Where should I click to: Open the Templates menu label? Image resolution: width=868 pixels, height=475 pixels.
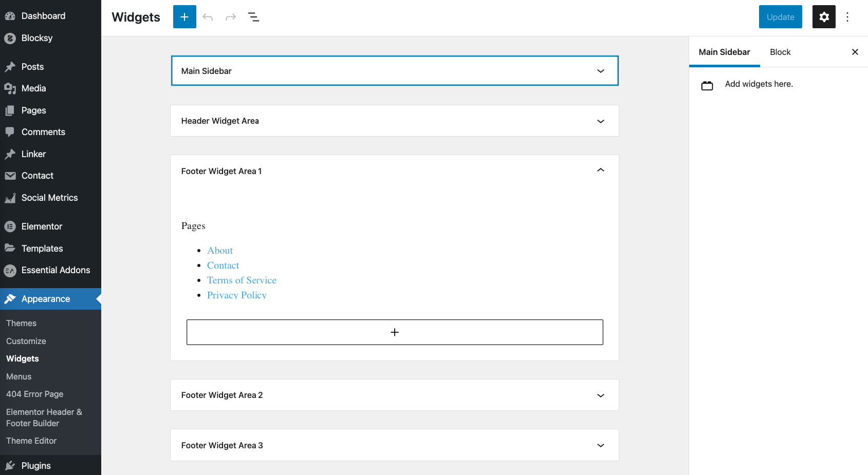[42, 249]
